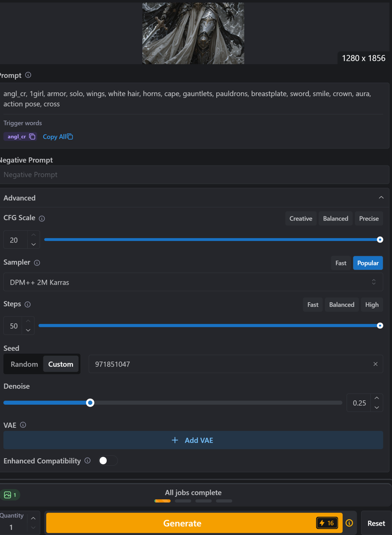
Task: Click the Enhanced Compatibility info icon
Action: [87, 461]
